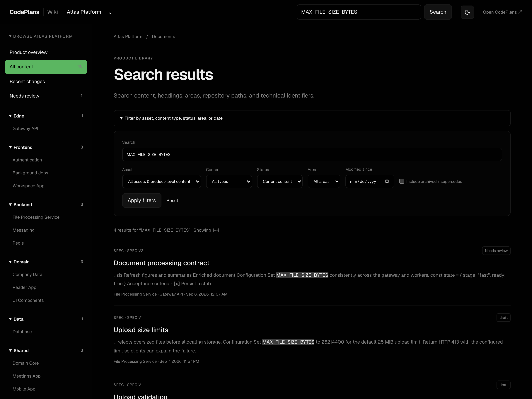Open the Asset dropdown
This screenshot has height=399, width=532.
(161, 181)
